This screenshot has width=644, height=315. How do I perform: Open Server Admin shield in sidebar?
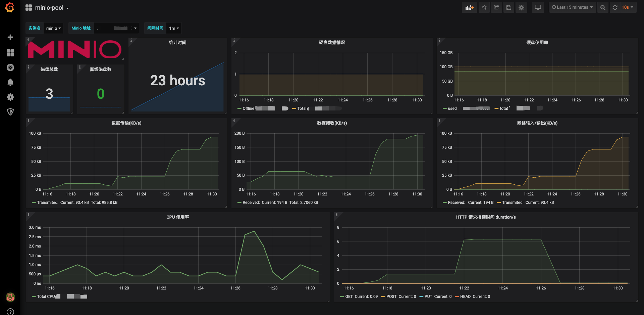point(10,112)
